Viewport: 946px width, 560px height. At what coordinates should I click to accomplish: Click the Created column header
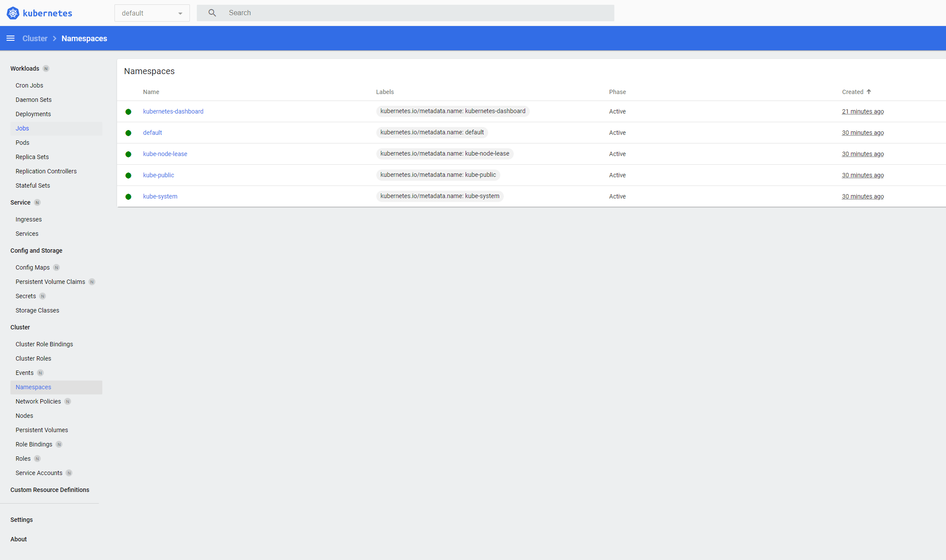[853, 92]
